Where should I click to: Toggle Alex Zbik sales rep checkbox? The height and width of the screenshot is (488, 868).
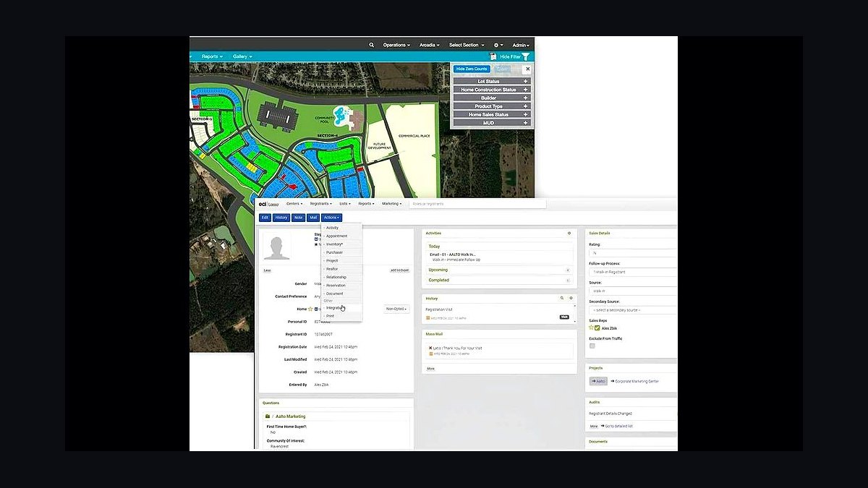pyautogui.click(x=597, y=328)
